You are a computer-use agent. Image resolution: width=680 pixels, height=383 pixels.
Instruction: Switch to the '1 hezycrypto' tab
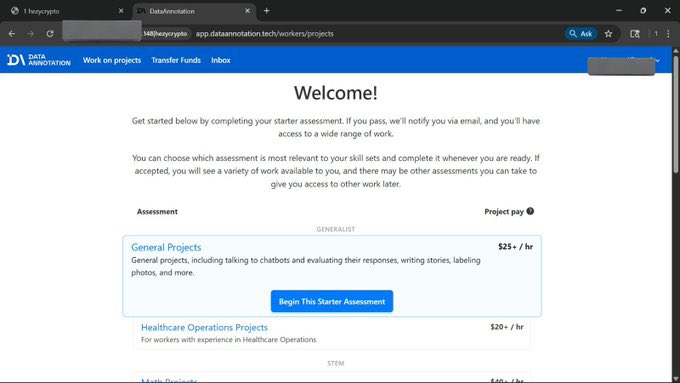(65, 11)
